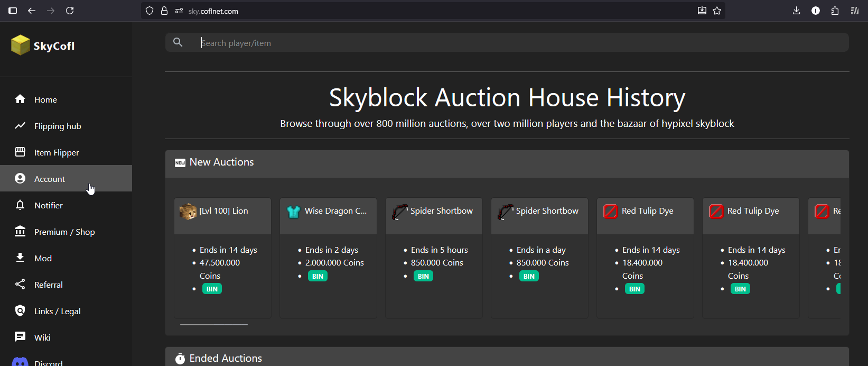Click the Mod download icon
Viewport: 868px width, 366px height.
click(x=20, y=258)
